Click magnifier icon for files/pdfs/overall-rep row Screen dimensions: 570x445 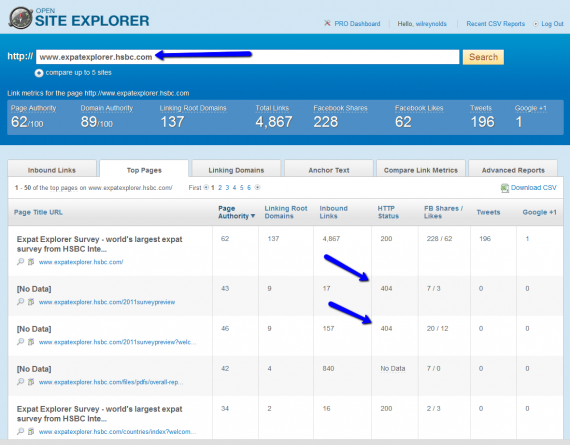[x=21, y=382]
